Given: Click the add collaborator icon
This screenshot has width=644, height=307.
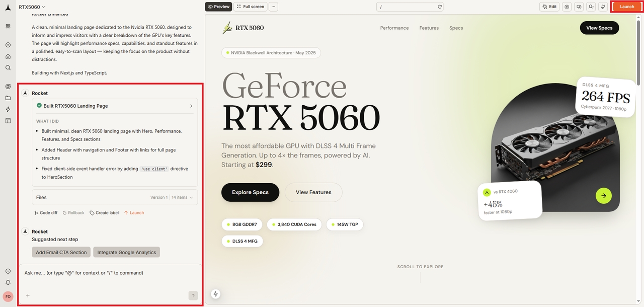Looking at the screenshot, I should 591,7.
